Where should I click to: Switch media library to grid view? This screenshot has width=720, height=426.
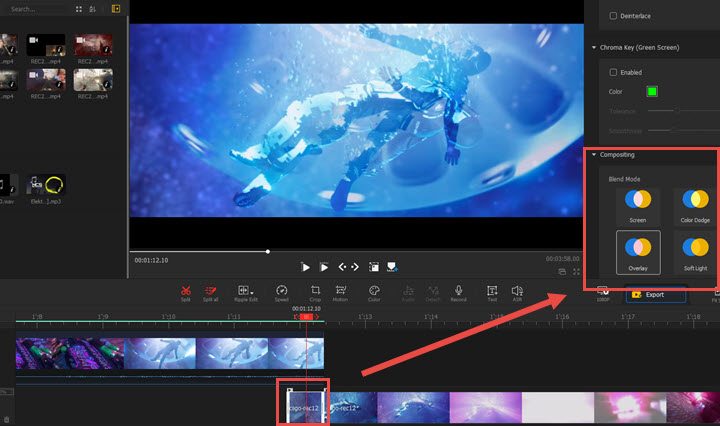(79, 9)
